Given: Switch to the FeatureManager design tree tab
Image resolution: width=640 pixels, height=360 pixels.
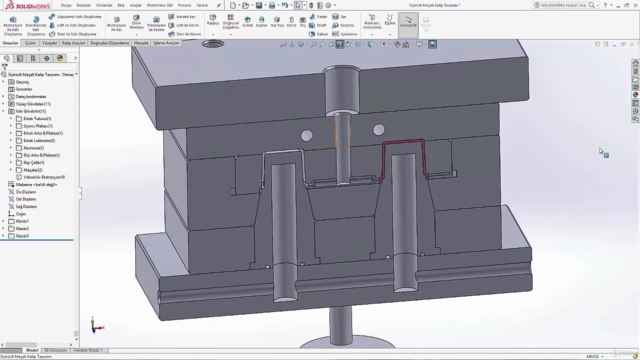Looking at the screenshot, I should (x=7, y=58).
